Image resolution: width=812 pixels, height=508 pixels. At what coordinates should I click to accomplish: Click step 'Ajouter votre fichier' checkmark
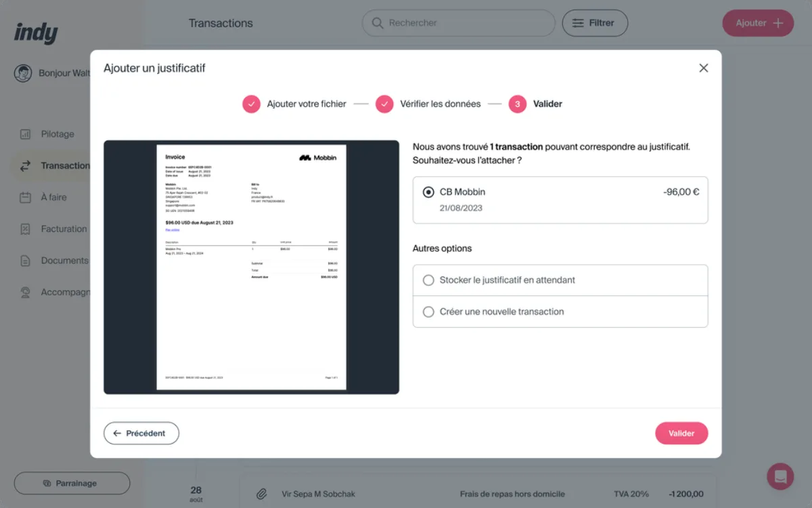251,104
